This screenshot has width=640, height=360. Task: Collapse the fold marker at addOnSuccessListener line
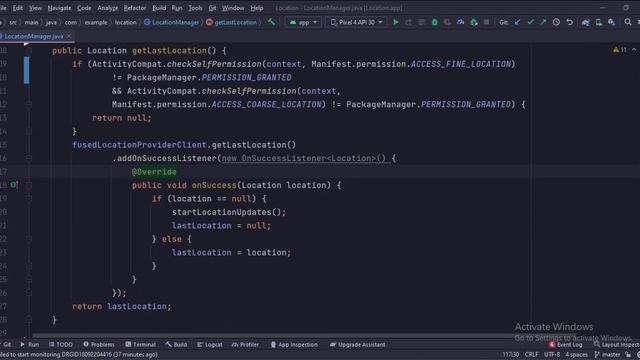tap(29, 158)
